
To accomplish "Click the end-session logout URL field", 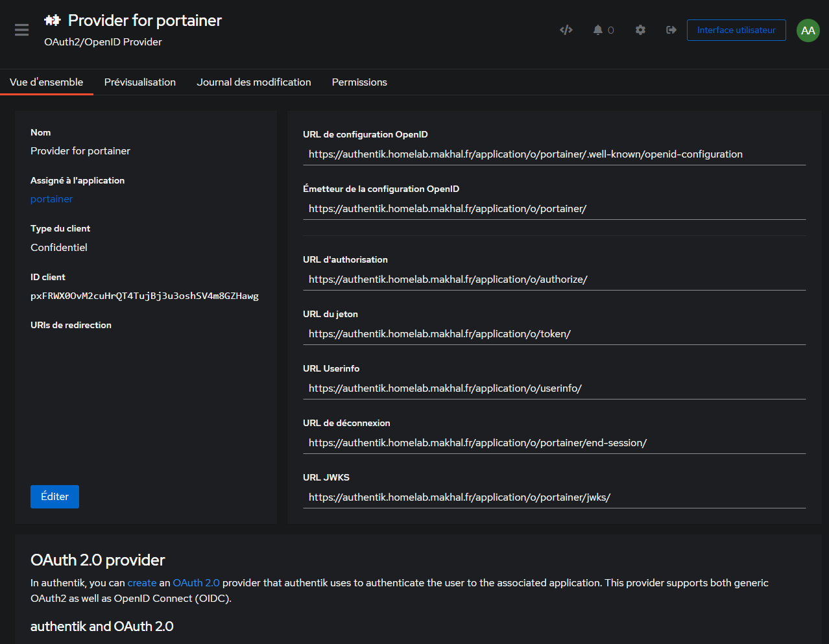I will click(x=555, y=443).
